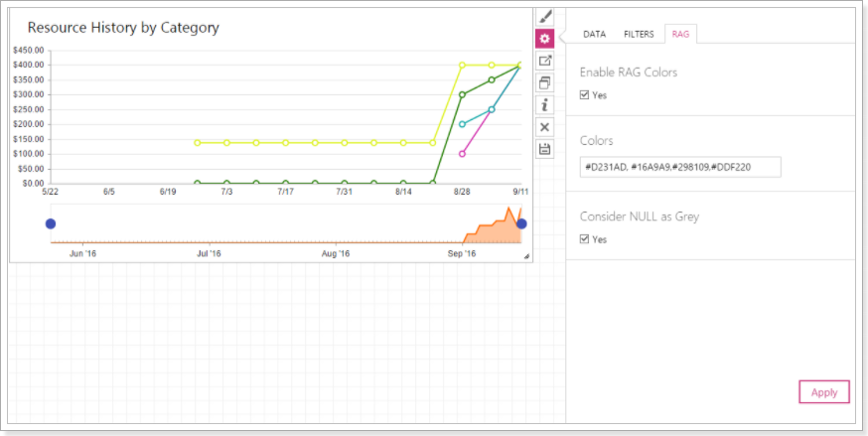Click the chart resize handle corner

pos(526,256)
